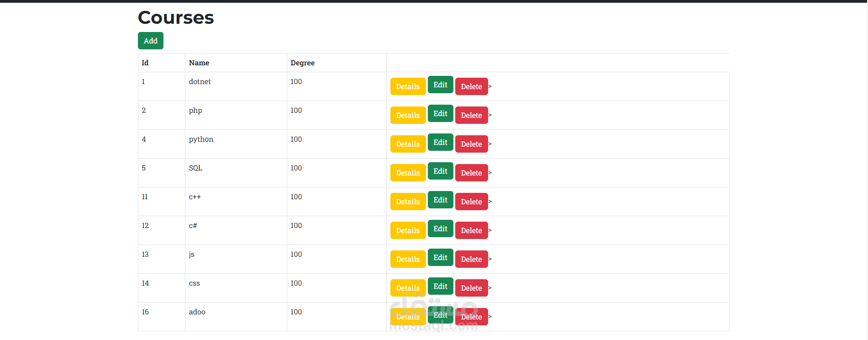Screen dimensions: 868x340
Task: Edit the SQL course row
Action: [441, 171]
